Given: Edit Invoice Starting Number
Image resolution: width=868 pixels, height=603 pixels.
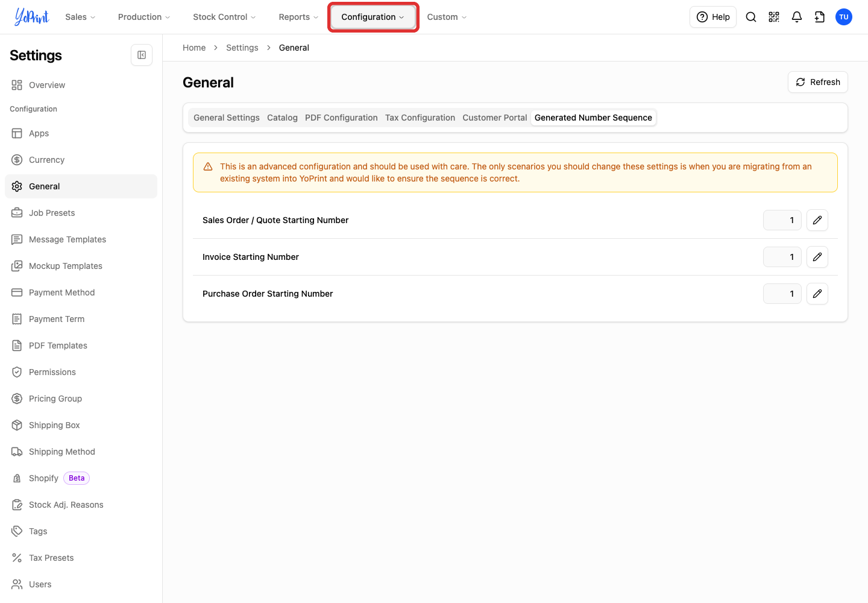Looking at the screenshot, I should pyautogui.click(x=817, y=257).
